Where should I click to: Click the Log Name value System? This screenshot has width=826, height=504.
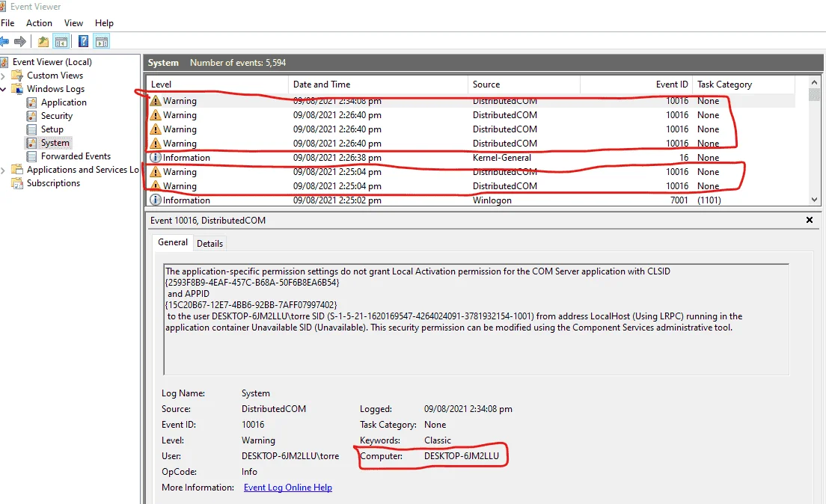[255, 393]
